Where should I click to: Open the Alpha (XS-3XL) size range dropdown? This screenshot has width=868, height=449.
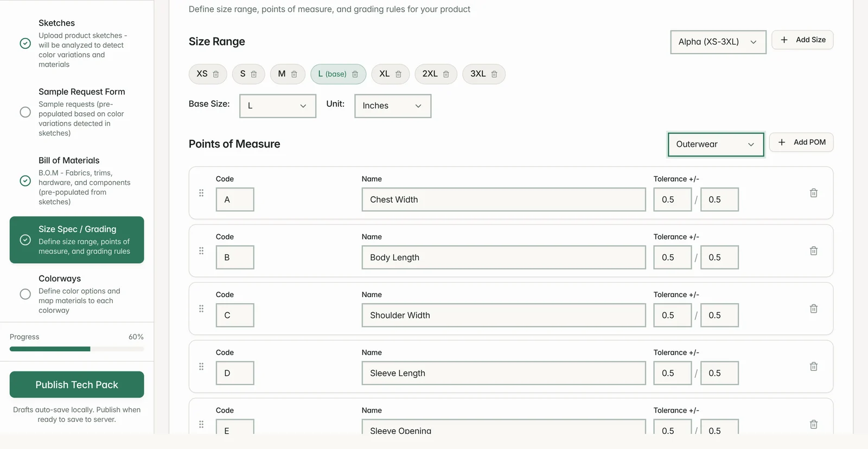(718, 42)
